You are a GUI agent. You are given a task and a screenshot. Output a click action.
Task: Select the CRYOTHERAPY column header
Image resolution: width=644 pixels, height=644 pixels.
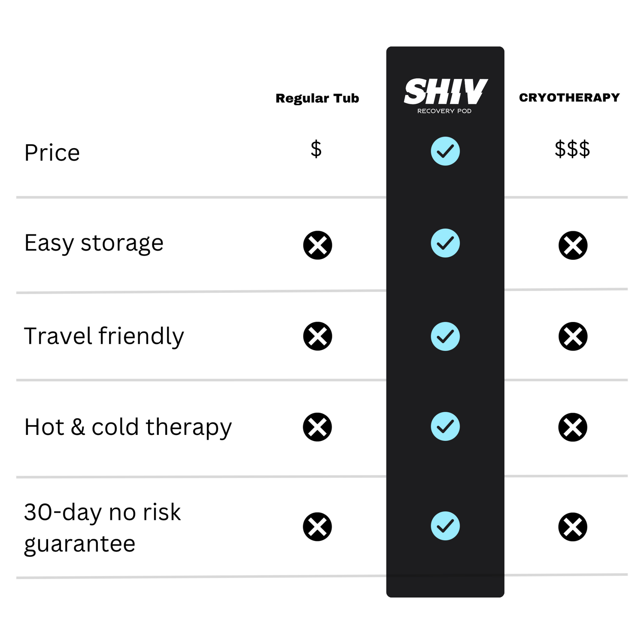[x=569, y=97]
